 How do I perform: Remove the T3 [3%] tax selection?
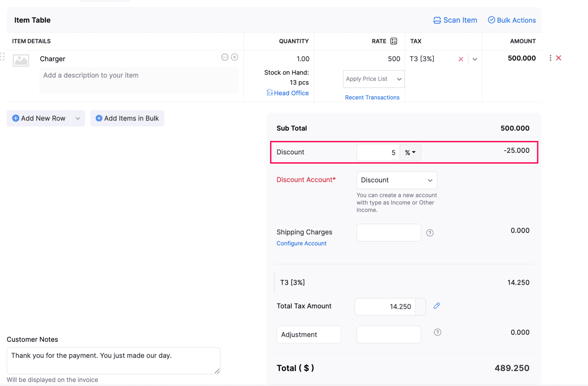point(461,59)
